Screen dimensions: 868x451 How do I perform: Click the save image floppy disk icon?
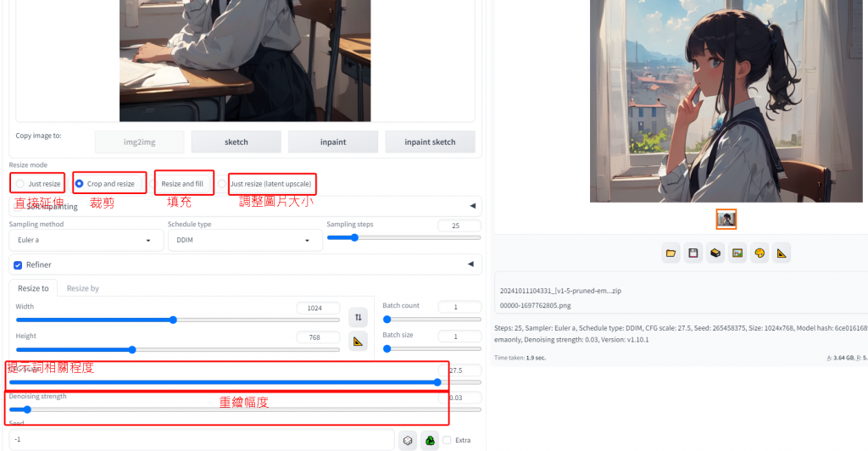693,253
